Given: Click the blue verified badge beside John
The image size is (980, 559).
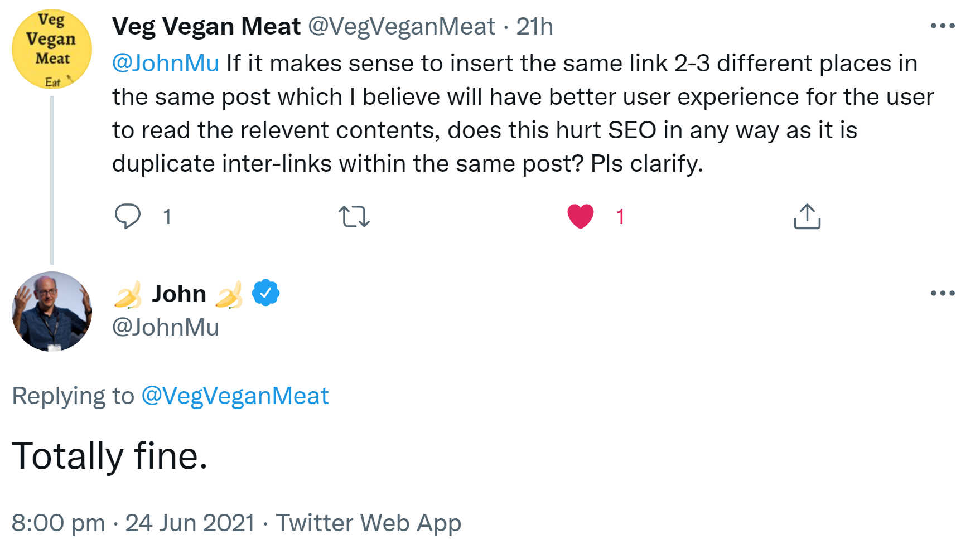Looking at the screenshot, I should 265,293.
